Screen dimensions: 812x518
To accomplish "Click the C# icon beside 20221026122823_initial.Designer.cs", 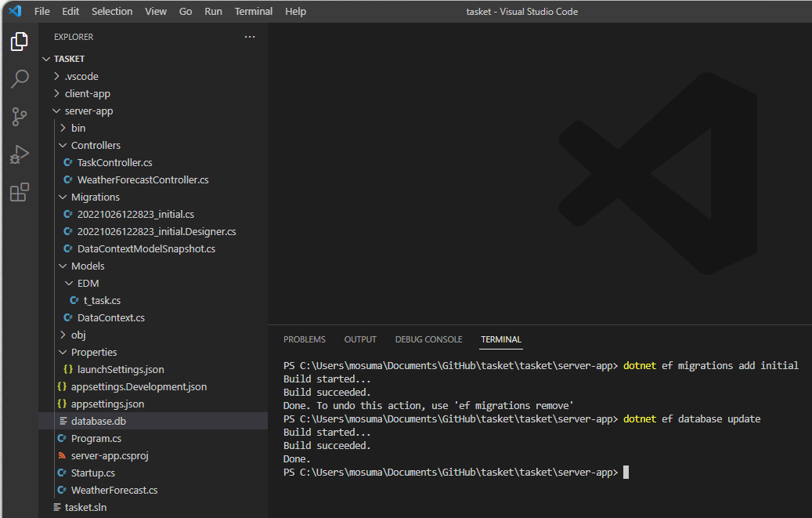I will point(68,231).
